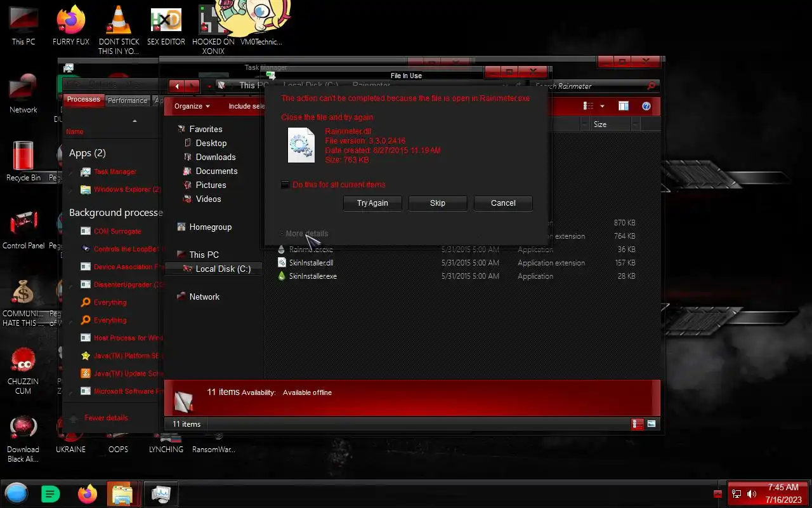The height and width of the screenshot is (508, 812).
Task: Open VLC cone desktop shortcut
Action: point(119,30)
